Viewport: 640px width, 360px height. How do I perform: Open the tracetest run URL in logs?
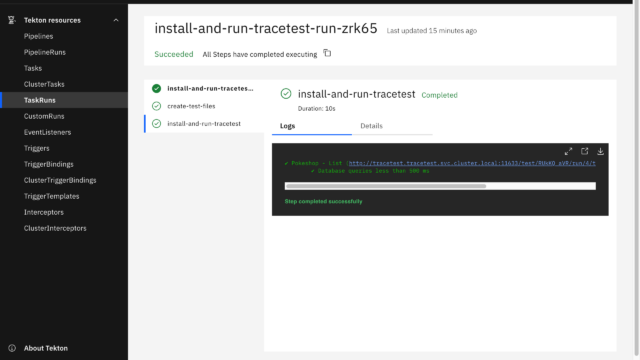[x=472, y=163]
